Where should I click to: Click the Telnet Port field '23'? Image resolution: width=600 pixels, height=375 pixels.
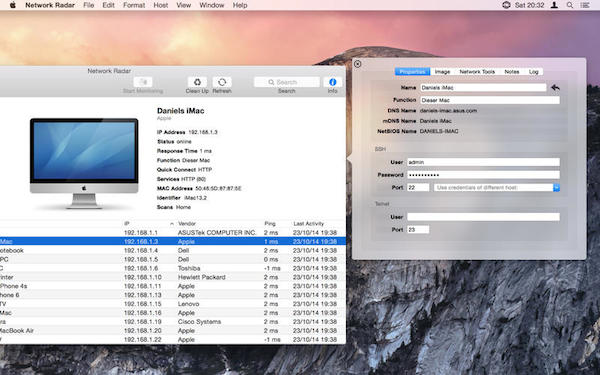point(418,230)
